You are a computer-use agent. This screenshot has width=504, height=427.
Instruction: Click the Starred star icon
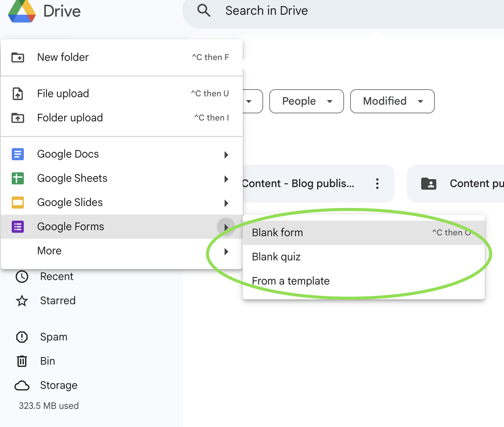click(22, 301)
